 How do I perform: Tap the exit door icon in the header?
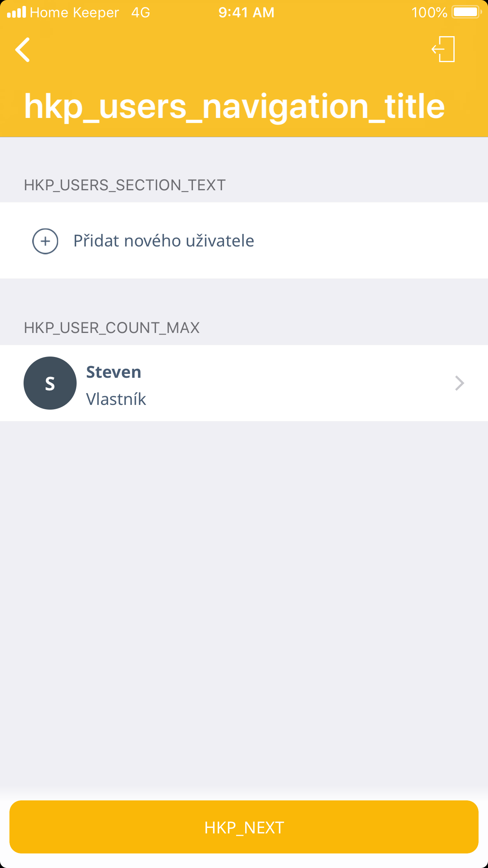coord(444,50)
